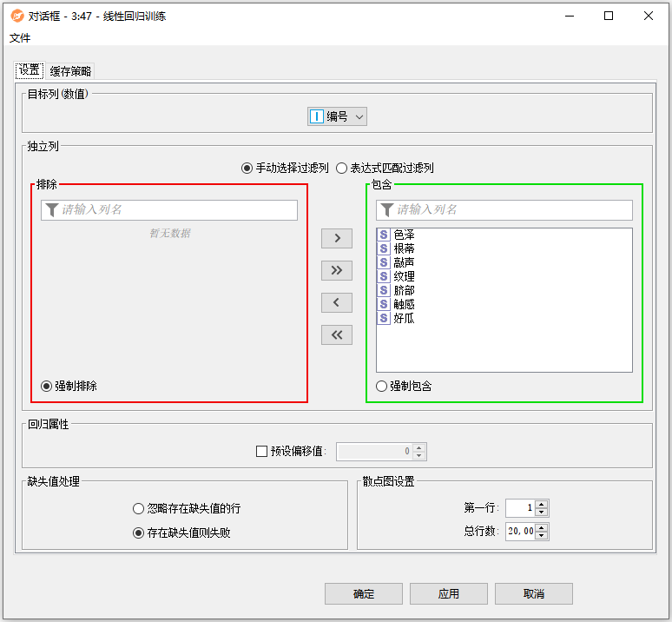Minimize the dialog window
Viewport: 672px width, 622px height.
pos(570,16)
